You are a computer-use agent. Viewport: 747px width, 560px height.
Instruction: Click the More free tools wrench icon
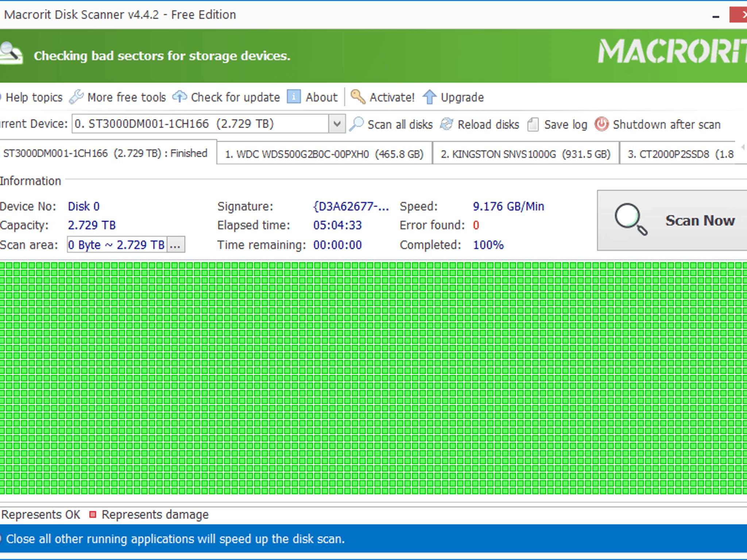[x=76, y=97]
